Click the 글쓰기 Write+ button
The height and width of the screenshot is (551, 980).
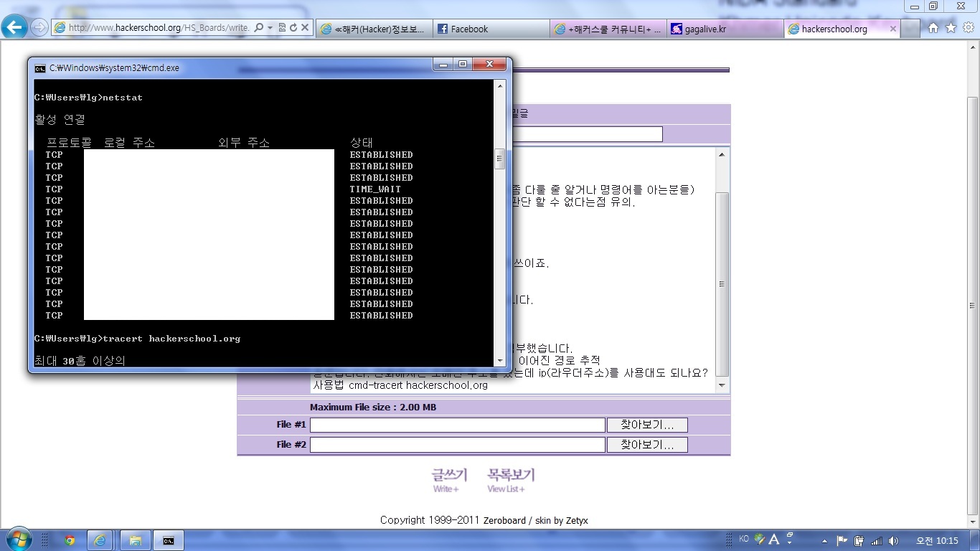[x=449, y=479]
